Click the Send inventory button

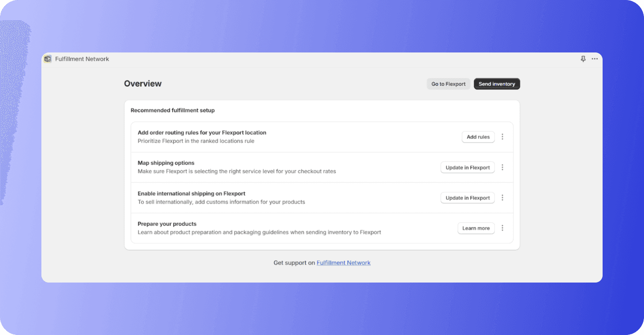497,84
